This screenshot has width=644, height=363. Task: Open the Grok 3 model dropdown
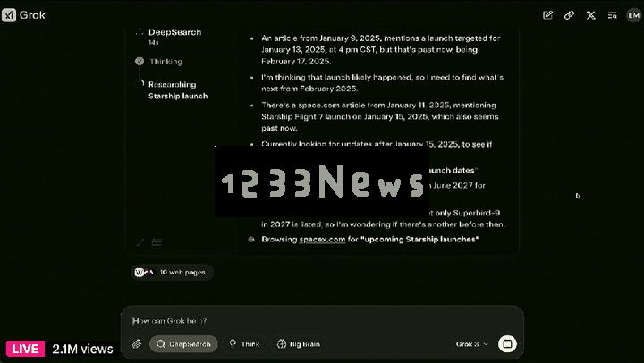coord(472,344)
